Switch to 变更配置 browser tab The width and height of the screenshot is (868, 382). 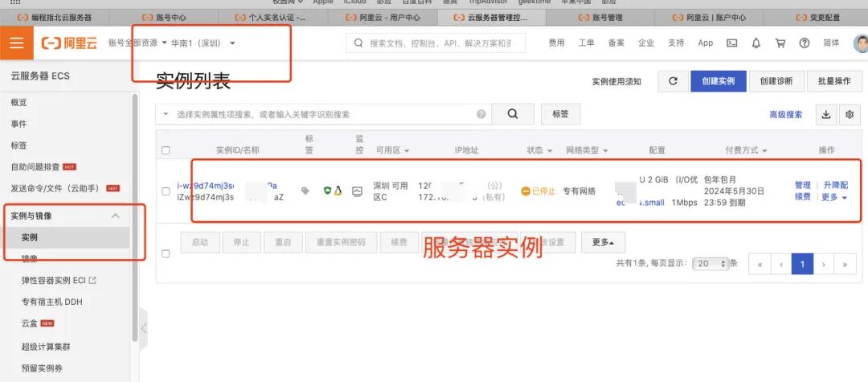click(x=818, y=17)
